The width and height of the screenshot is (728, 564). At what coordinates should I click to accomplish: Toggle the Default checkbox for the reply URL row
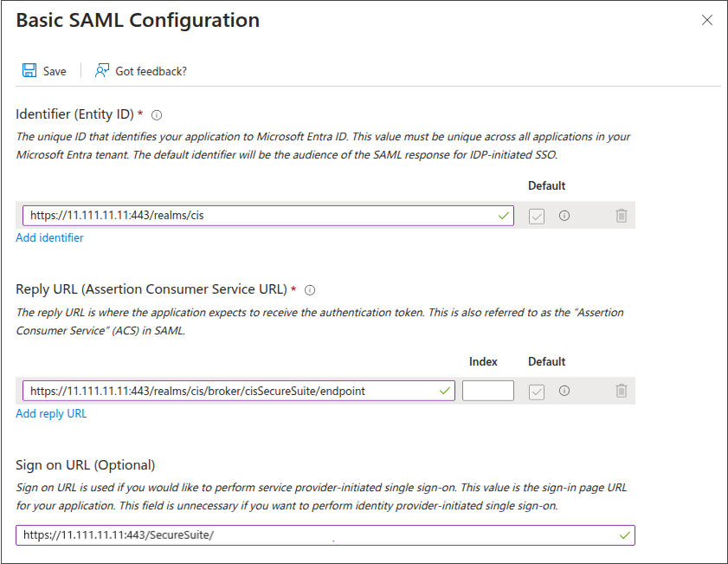(x=537, y=392)
